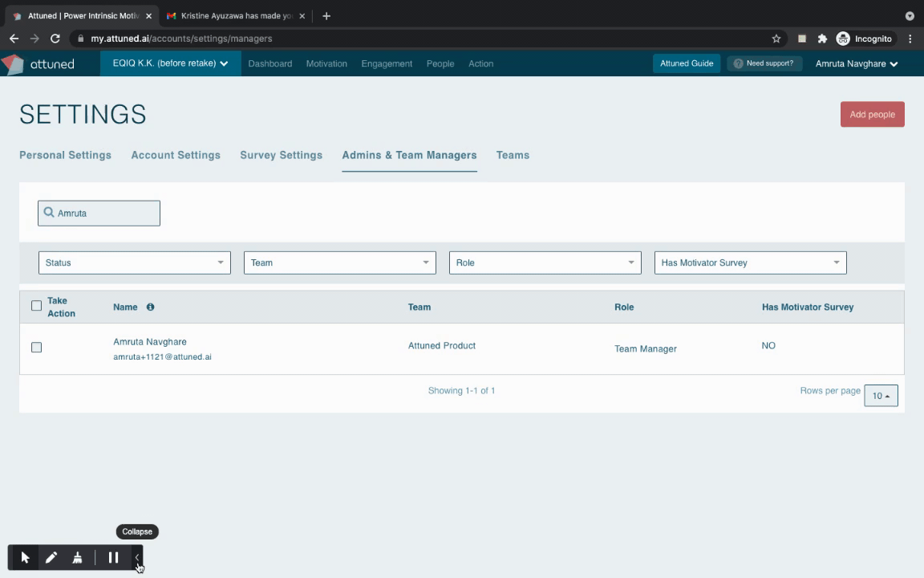Open the Role filter dropdown
This screenshot has width=924, height=578.
[x=545, y=263]
